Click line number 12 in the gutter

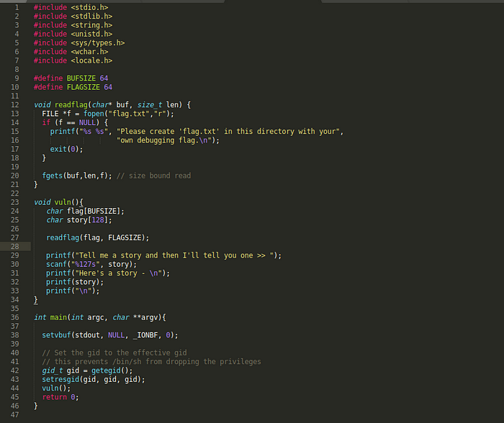[15, 105]
